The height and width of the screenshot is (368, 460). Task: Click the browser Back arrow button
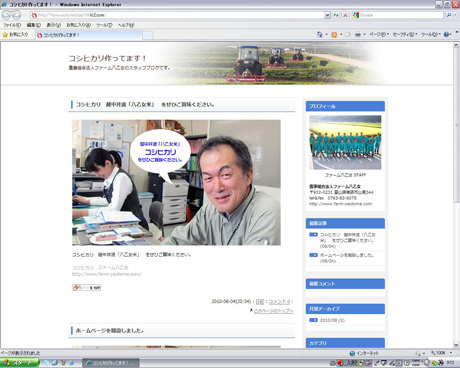point(6,15)
